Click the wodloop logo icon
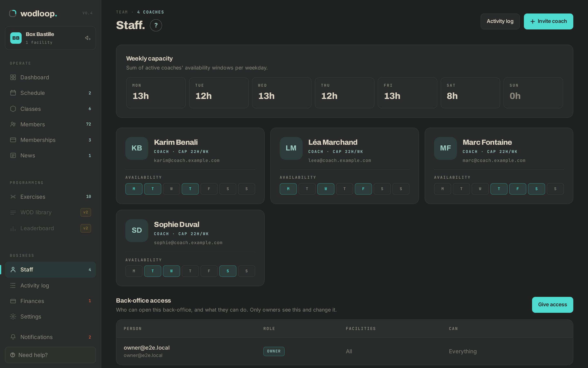The image size is (588, 368). 13,13
